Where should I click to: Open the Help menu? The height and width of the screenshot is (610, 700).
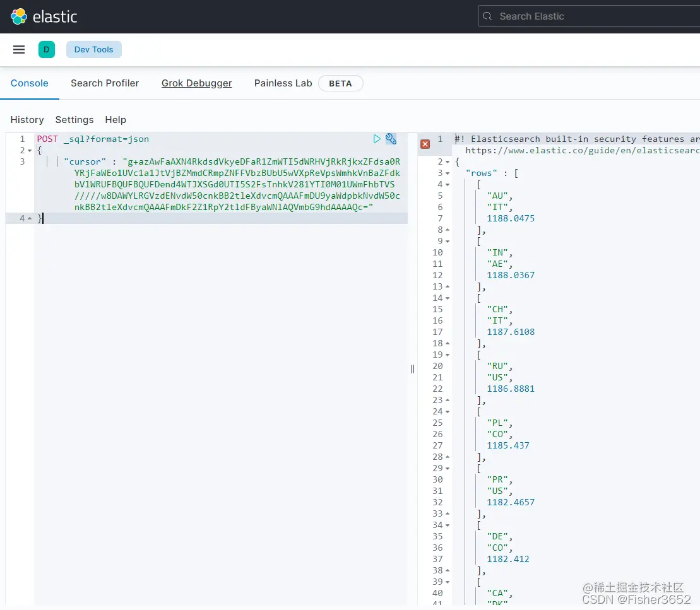coord(116,120)
